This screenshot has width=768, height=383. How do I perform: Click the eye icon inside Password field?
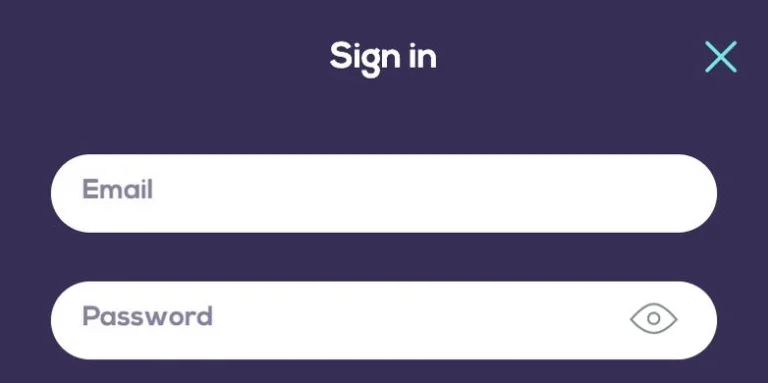coord(653,318)
